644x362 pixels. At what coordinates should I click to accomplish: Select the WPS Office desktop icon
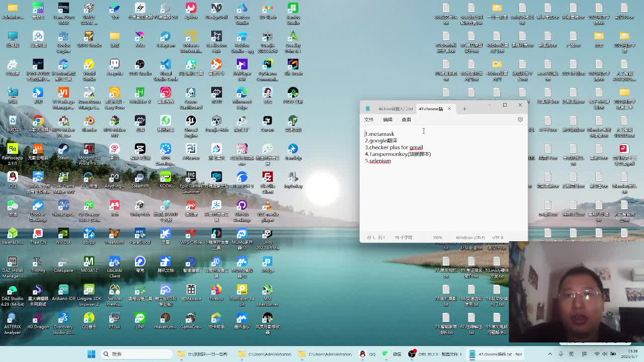(191, 237)
